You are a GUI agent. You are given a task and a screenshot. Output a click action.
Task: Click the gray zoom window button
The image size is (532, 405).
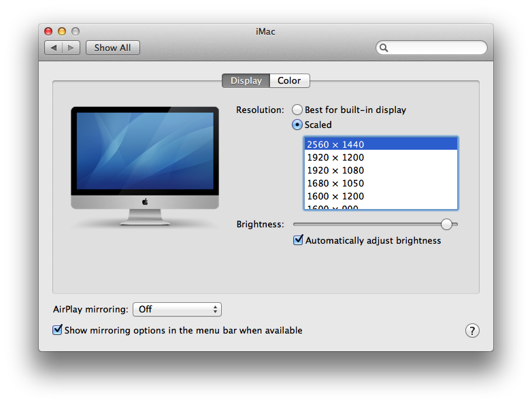click(x=76, y=31)
